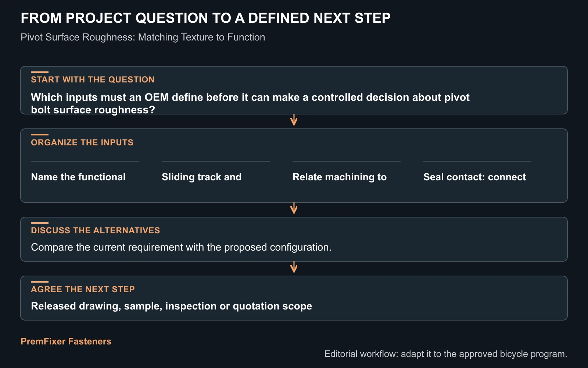Click the 'Released drawing, sample, inspection' text
Screen dimensions: 588x368
pyautogui.click(x=171, y=306)
